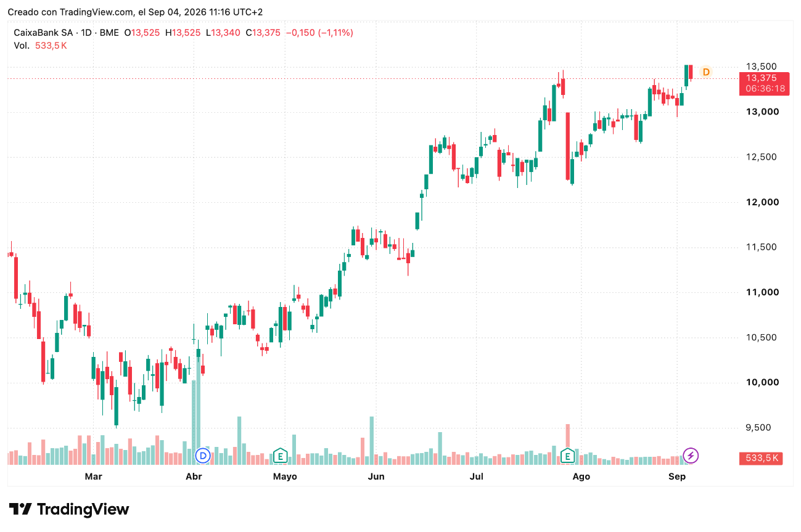Click the orange D badge beside the latest candle

[706, 72]
